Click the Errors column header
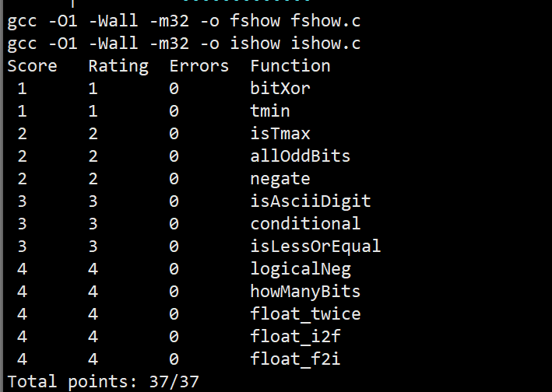The width and height of the screenshot is (552, 392). (199, 66)
